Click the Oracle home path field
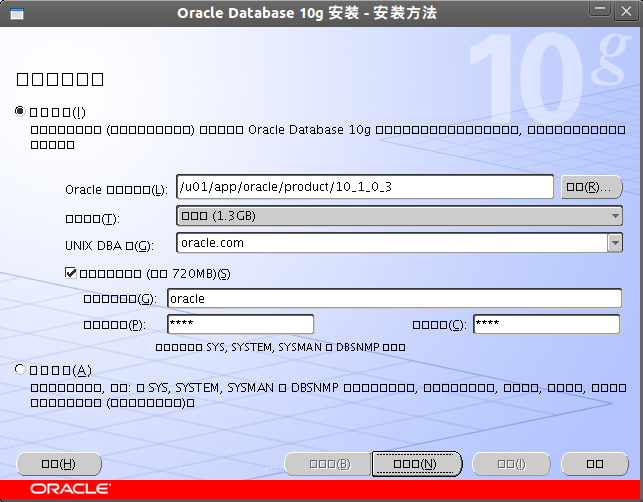The image size is (643, 502). 365,187
